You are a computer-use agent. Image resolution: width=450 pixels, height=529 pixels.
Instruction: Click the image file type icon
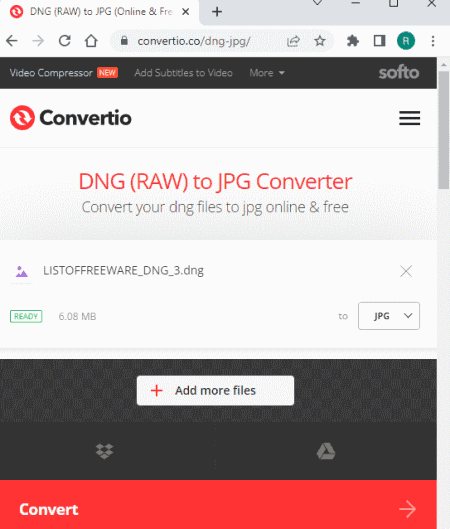tap(22, 272)
